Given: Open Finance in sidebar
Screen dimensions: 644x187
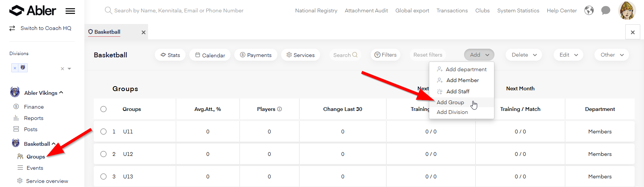Looking at the screenshot, I should 34,107.
